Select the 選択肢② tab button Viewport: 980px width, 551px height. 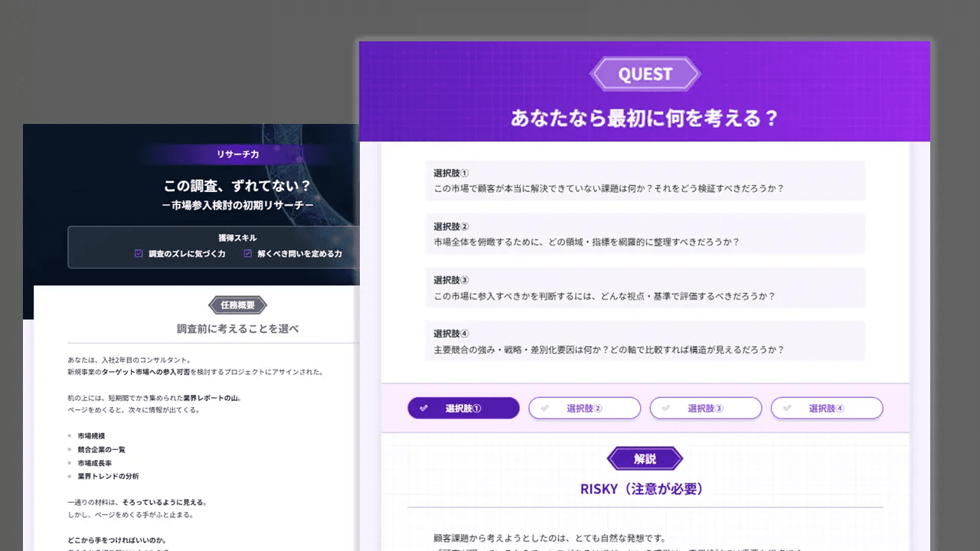click(584, 408)
